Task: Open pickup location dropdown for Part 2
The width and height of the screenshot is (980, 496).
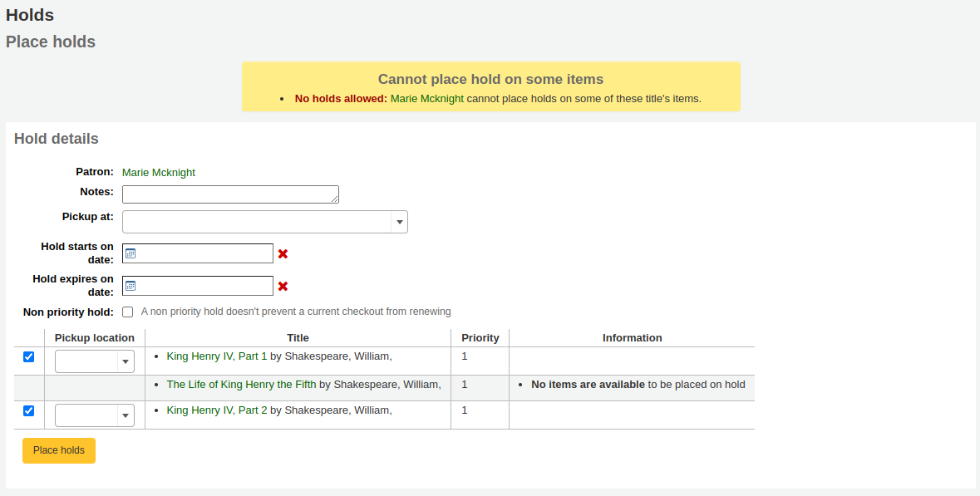Action: pyautogui.click(x=95, y=415)
